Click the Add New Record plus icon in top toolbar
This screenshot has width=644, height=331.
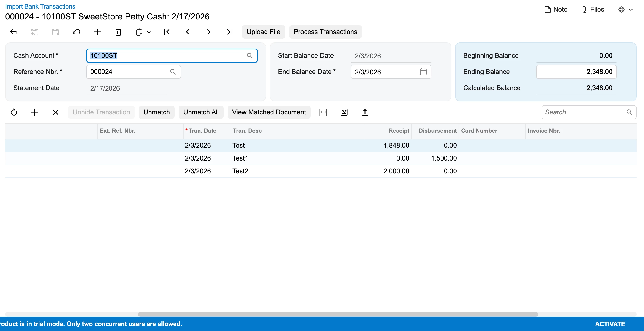(97, 32)
